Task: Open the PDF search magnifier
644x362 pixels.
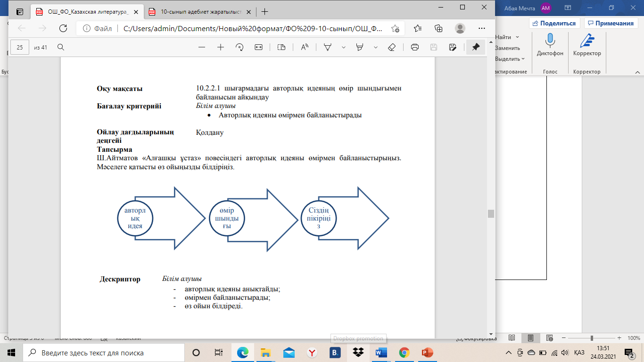Action: coord(60,47)
